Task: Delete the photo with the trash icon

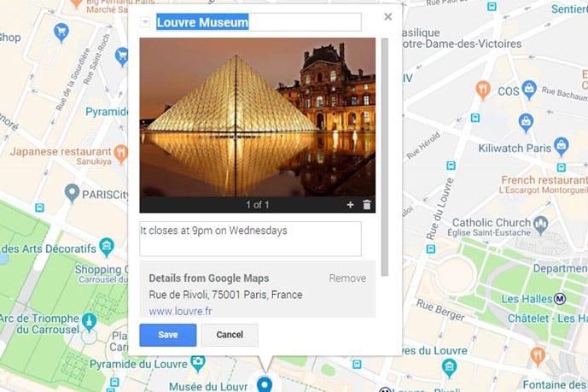Action: 367,205
